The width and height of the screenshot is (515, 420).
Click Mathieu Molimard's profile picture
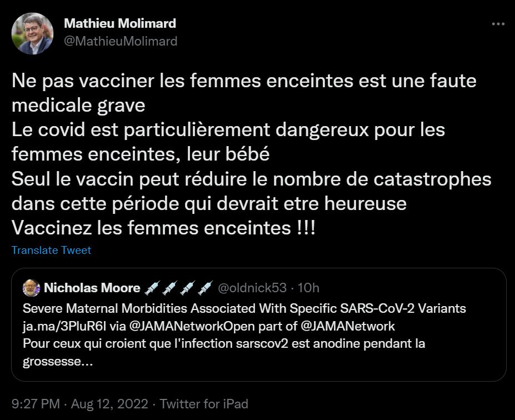click(33, 33)
